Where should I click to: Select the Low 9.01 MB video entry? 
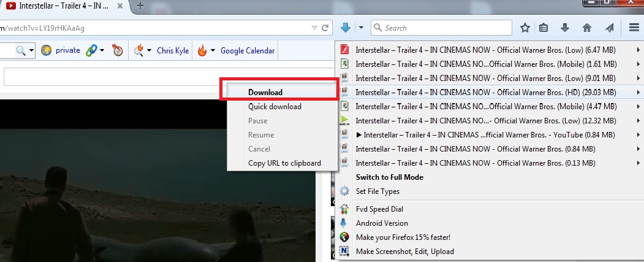[490, 78]
